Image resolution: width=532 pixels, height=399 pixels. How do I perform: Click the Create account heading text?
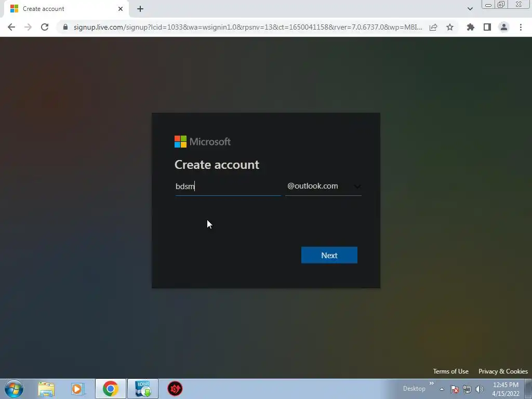click(x=217, y=165)
